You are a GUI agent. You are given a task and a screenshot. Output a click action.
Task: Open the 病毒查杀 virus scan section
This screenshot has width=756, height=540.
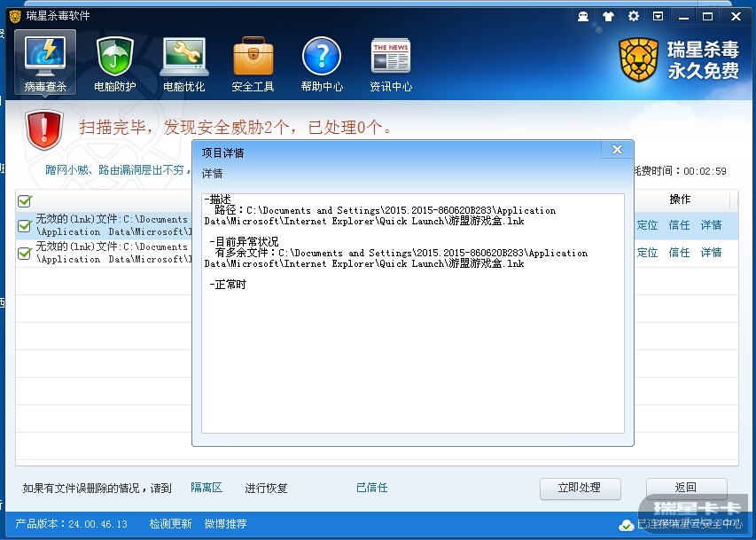pyautogui.click(x=45, y=62)
